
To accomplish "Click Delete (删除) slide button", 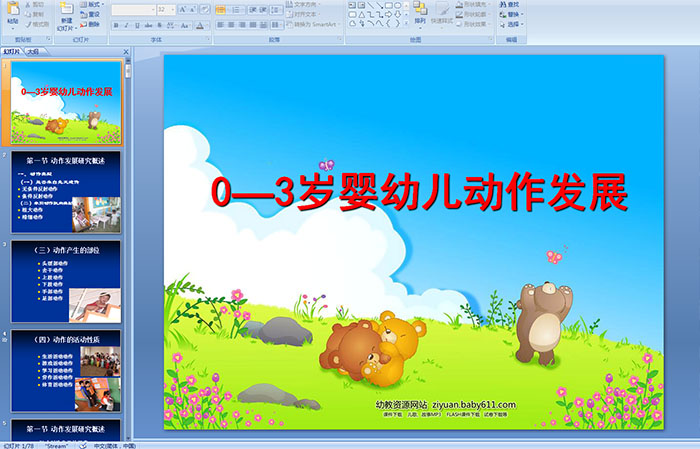I will click(x=90, y=24).
